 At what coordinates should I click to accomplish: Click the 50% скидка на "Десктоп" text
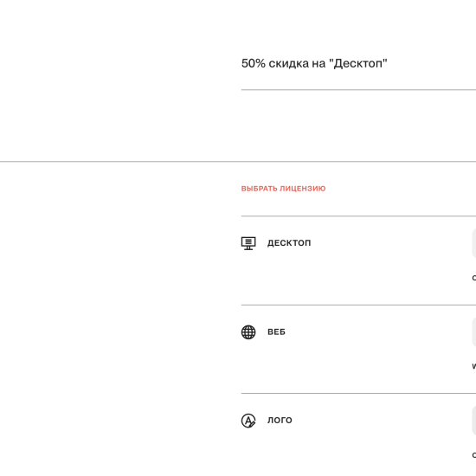[314, 63]
